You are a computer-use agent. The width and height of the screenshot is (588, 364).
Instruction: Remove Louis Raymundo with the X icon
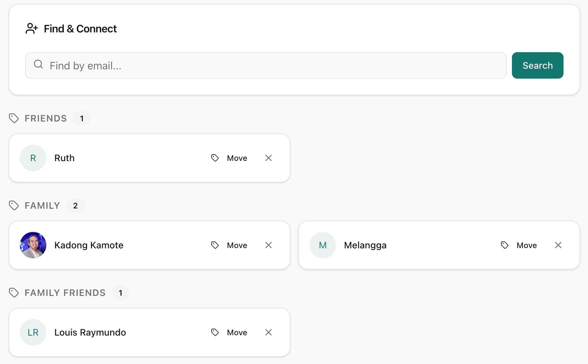coord(269,332)
